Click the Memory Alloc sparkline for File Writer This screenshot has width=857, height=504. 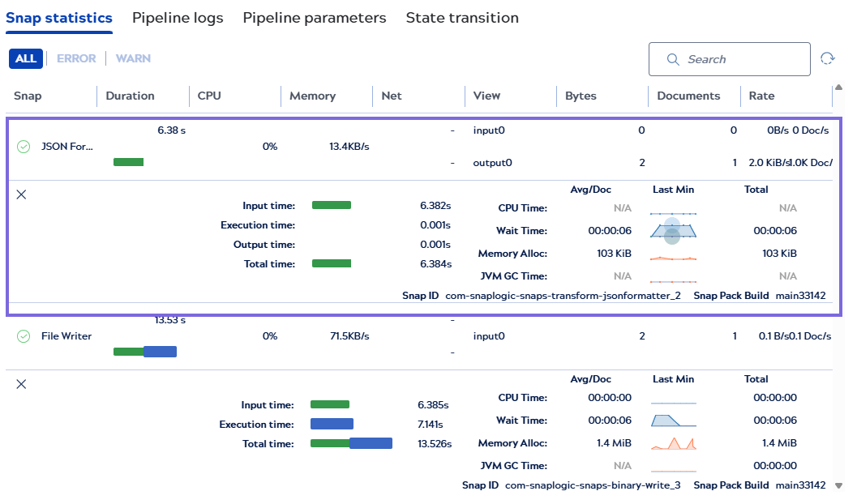(672, 442)
